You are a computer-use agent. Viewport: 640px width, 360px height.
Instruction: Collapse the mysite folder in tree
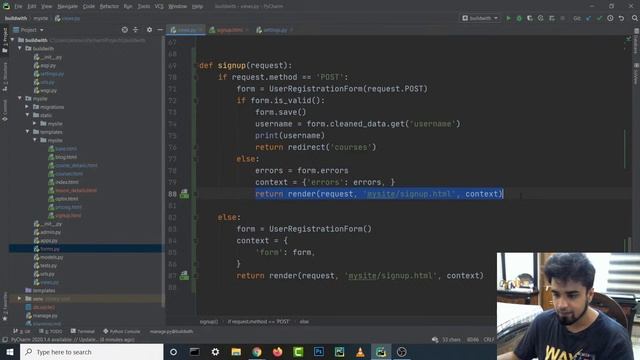pyautogui.click(x=20, y=98)
